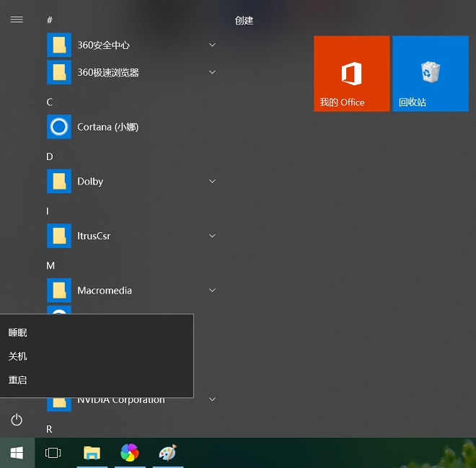Expand the 360安全中心 folder chevron

tap(212, 45)
